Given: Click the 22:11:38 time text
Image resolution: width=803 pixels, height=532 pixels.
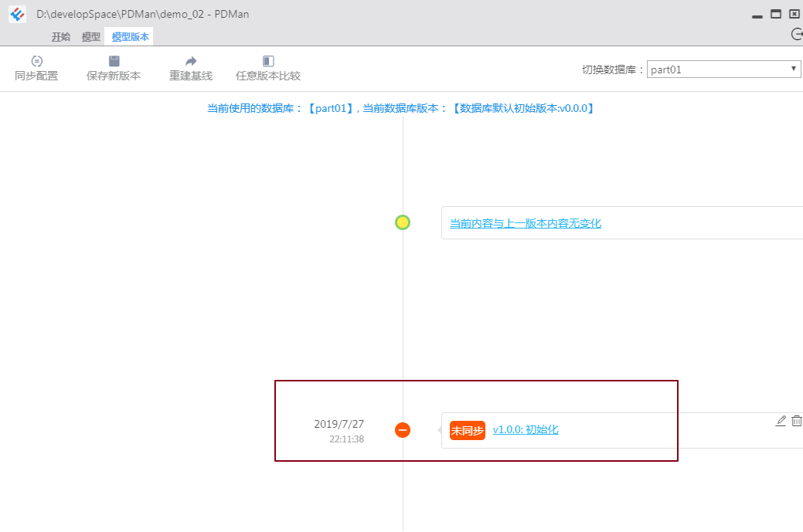Looking at the screenshot, I should (x=347, y=439).
